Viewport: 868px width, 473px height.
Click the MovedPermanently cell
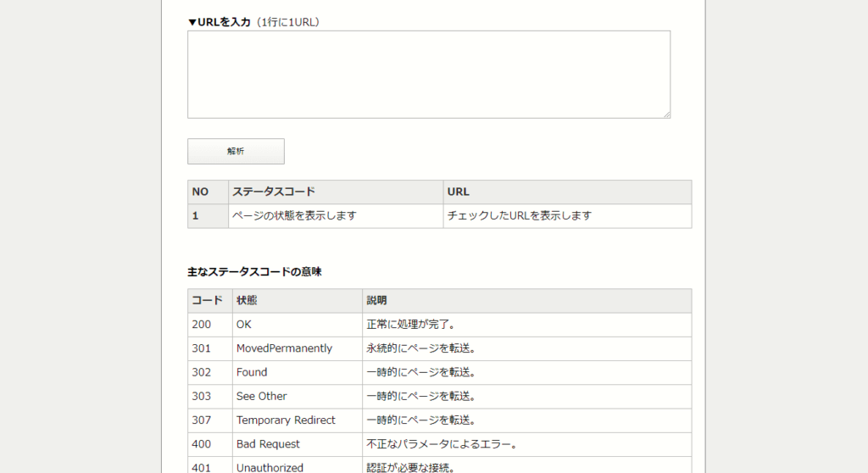298,349
